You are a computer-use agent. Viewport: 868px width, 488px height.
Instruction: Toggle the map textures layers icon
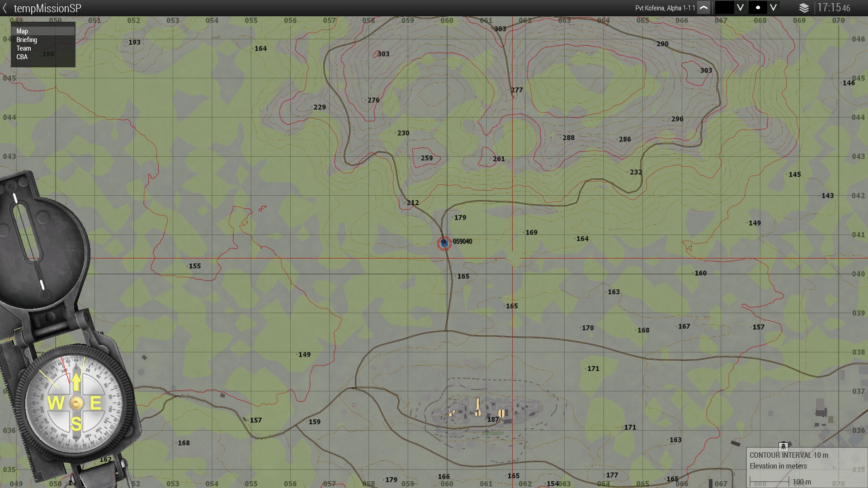[804, 8]
